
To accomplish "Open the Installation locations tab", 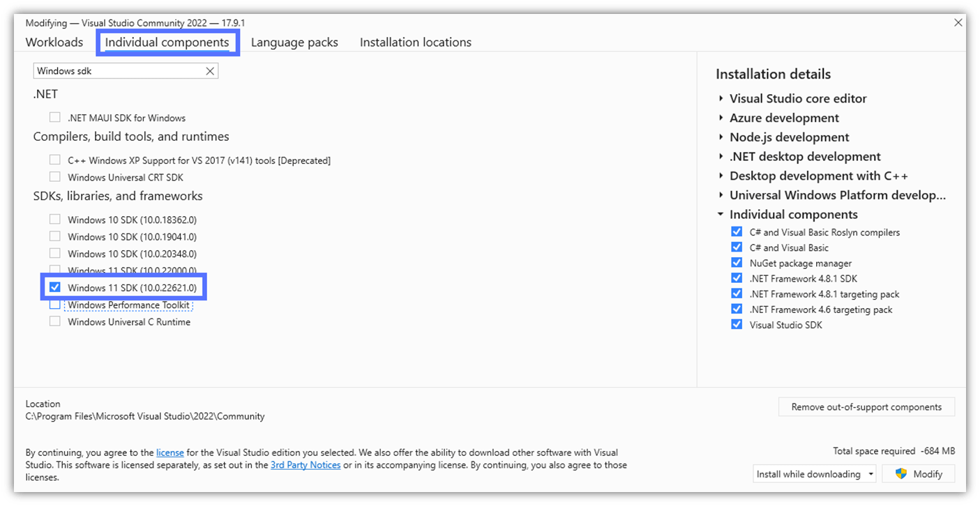I will tap(415, 42).
